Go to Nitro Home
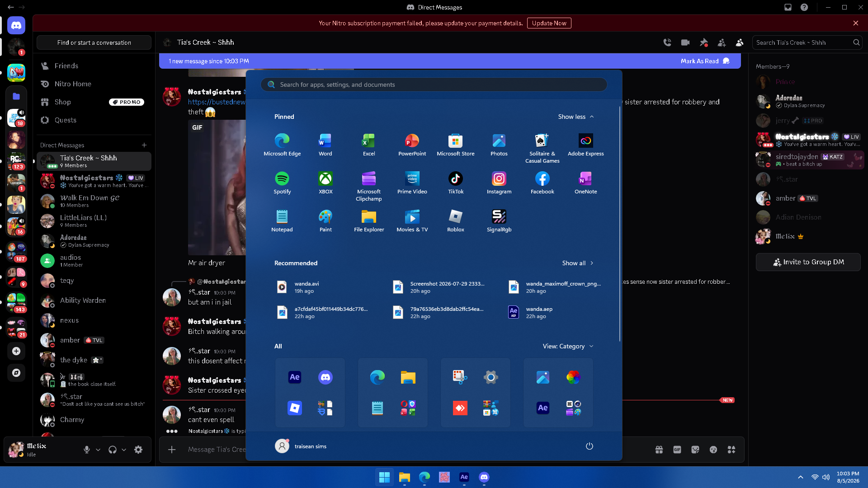The width and height of the screenshot is (868, 488). point(94,84)
